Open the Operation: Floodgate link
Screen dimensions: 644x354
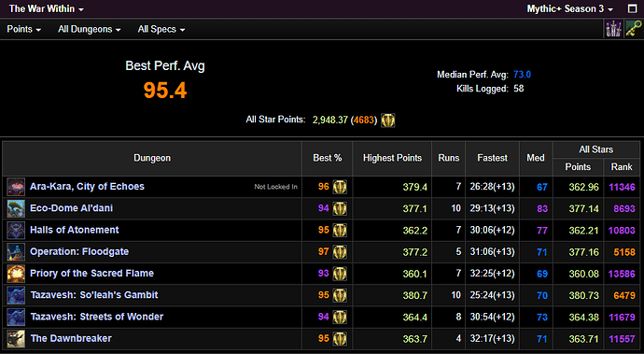[x=79, y=251]
